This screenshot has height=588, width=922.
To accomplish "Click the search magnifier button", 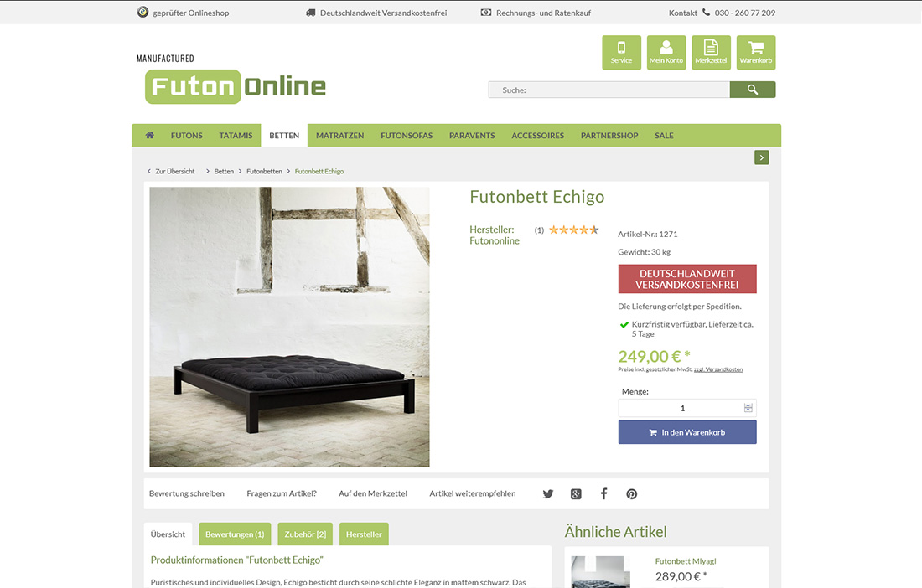I will (752, 90).
